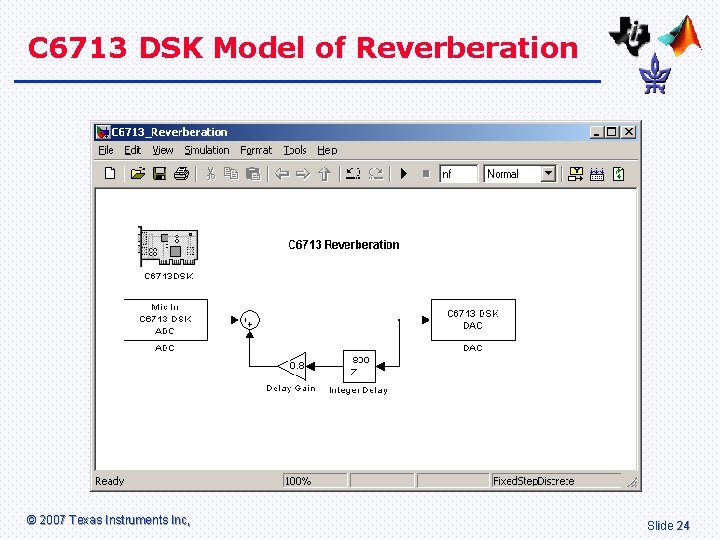Copy selection with the copy icon
Image resolution: width=720 pixels, height=540 pixels.
[x=231, y=174]
